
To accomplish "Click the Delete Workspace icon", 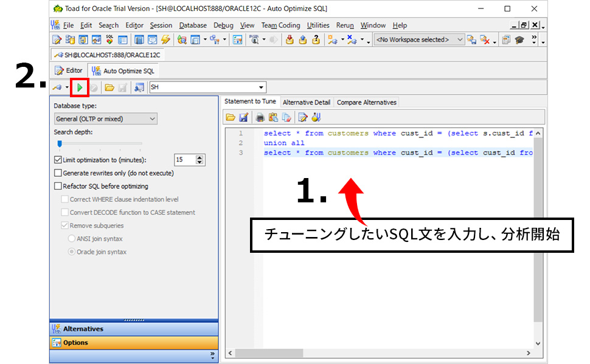I will coord(484,39).
